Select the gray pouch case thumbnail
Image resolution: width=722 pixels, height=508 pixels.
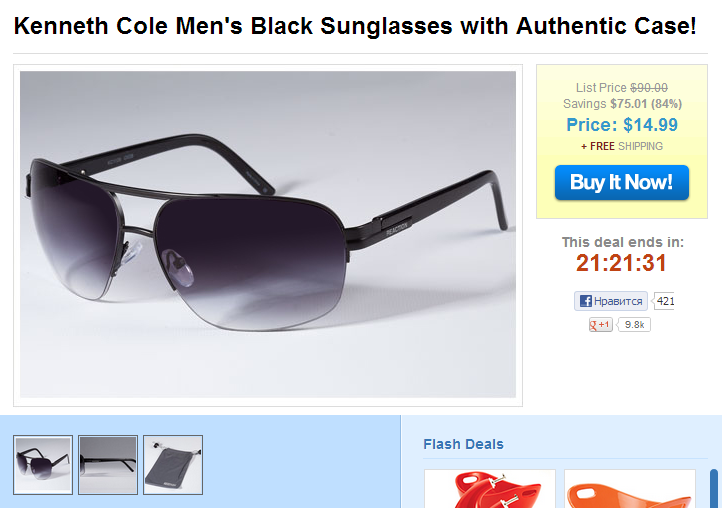pyautogui.click(x=173, y=465)
